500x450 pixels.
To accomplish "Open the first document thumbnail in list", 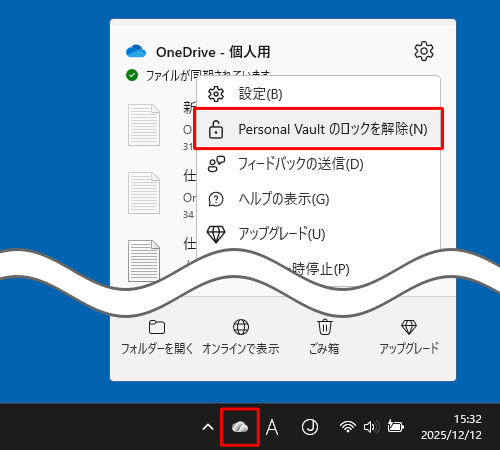I will click(x=144, y=125).
